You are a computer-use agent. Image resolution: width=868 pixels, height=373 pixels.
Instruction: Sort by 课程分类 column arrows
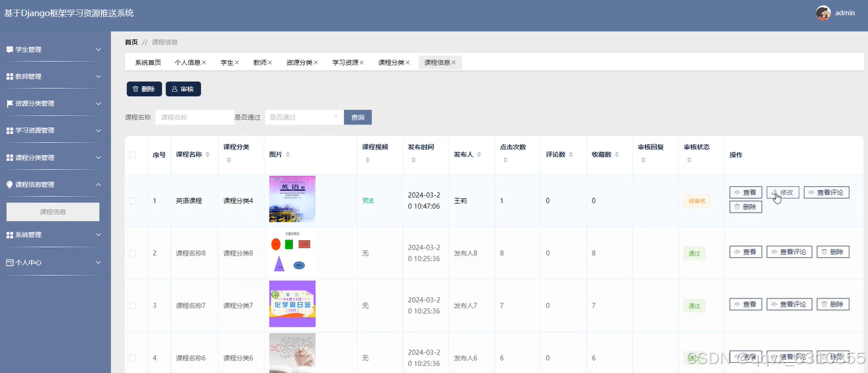[229, 159]
